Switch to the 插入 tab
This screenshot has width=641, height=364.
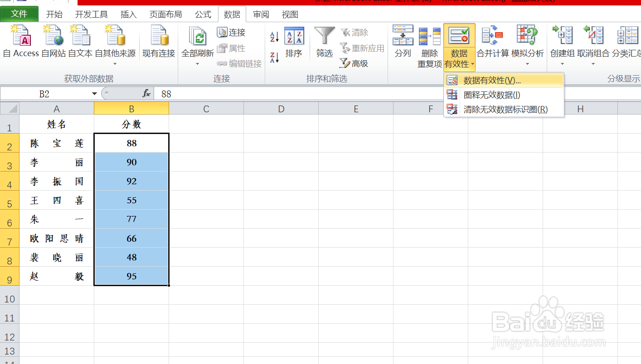[128, 14]
